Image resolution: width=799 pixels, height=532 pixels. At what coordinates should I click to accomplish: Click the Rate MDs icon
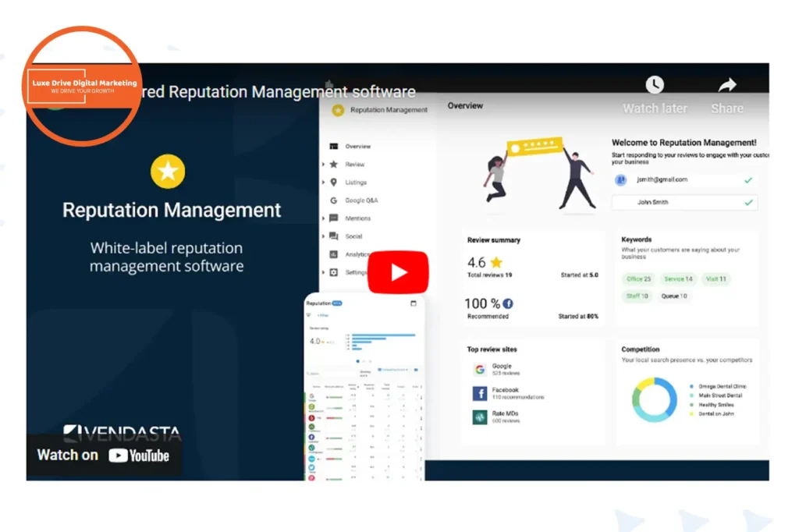[479, 417]
